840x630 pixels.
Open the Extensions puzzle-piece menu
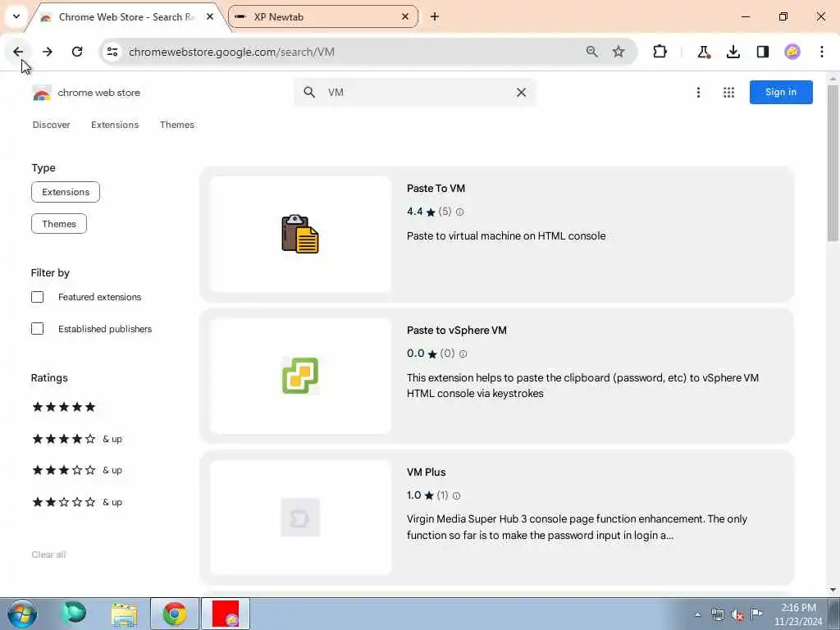[660, 52]
